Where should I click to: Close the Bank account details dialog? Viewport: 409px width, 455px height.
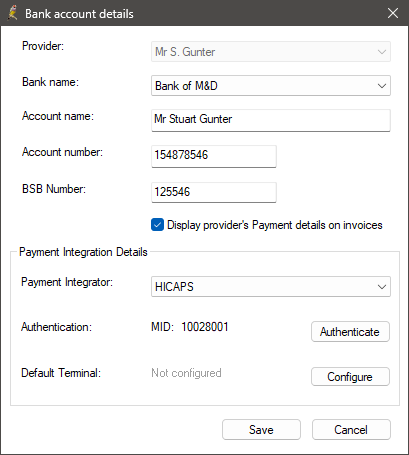(x=393, y=13)
